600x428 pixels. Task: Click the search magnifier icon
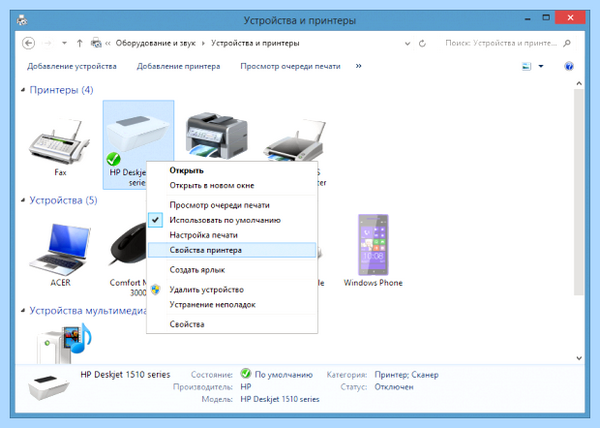[567, 43]
